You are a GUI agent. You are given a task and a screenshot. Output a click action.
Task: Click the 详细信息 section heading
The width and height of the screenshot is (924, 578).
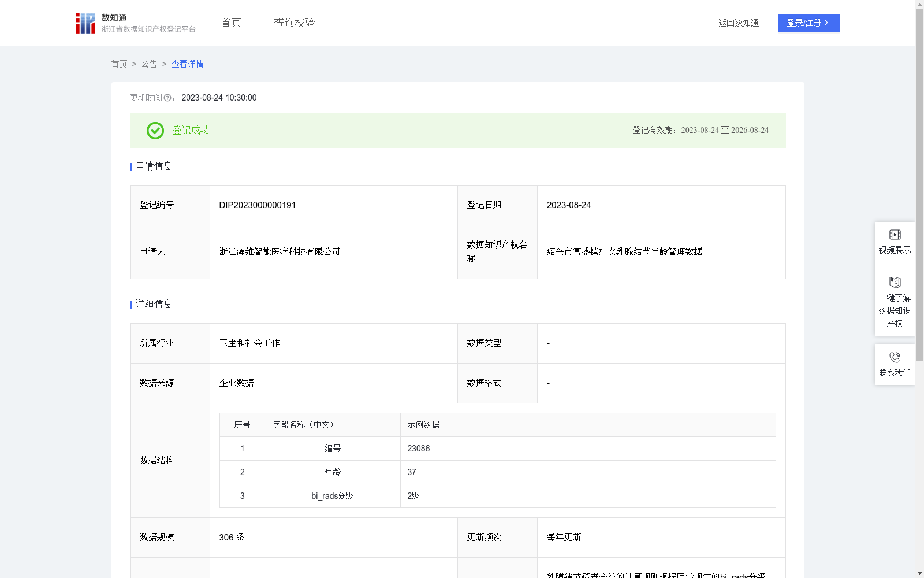click(154, 304)
